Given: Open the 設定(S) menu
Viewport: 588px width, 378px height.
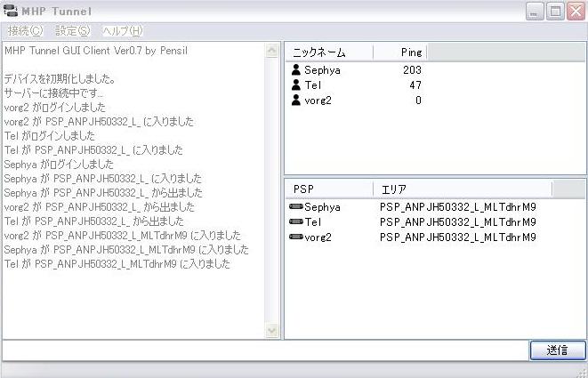Looking at the screenshot, I should click(73, 31).
